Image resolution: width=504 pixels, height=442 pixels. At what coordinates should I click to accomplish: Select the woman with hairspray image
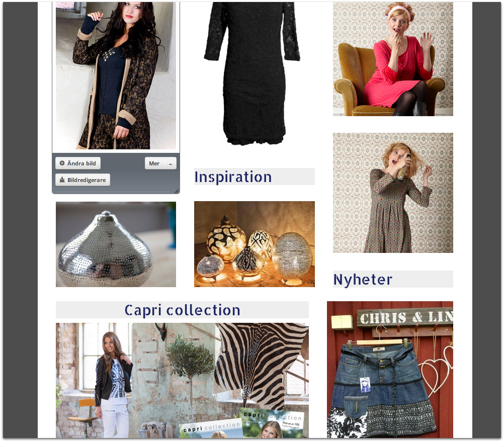(393, 193)
